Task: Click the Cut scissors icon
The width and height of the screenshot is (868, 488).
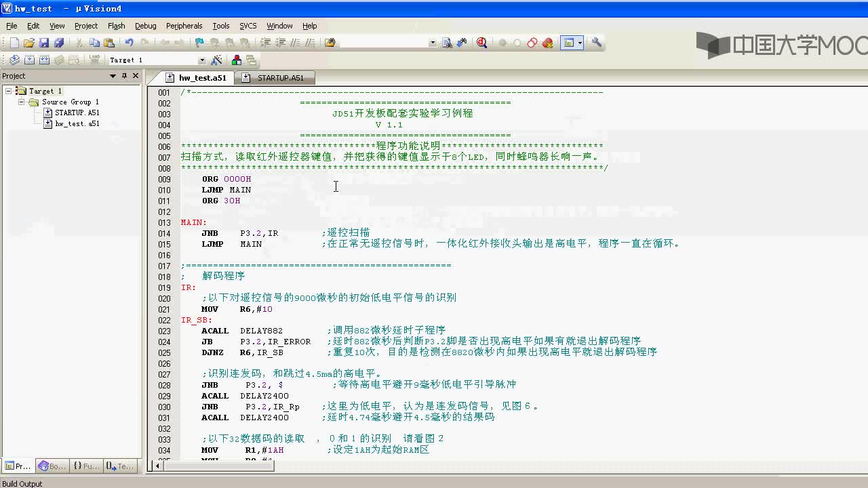Action: pyautogui.click(x=79, y=43)
